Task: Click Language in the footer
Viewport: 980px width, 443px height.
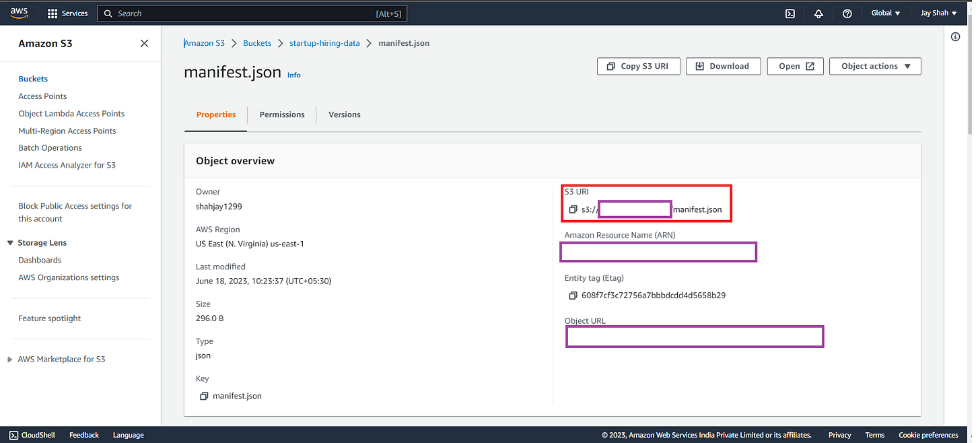Action: [129, 435]
